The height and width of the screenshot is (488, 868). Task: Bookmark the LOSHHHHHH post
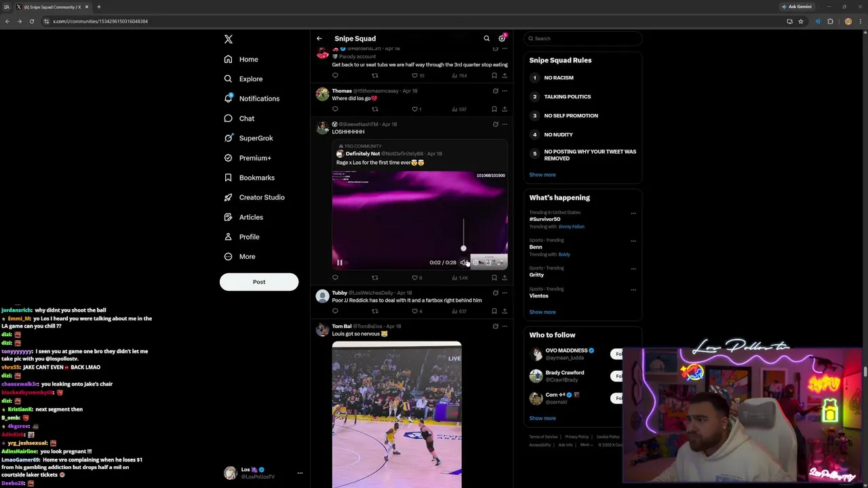click(x=494, y=278)
